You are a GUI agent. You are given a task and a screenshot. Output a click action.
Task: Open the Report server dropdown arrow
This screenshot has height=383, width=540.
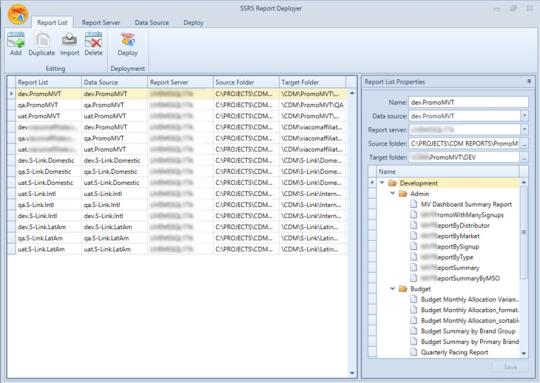(524, 130)
